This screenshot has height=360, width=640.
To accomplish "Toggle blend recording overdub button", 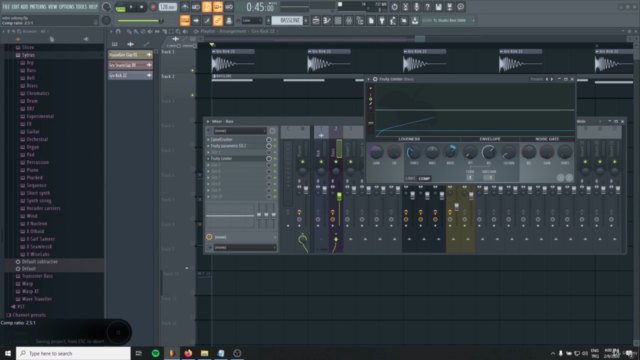I will pos(218,7).
